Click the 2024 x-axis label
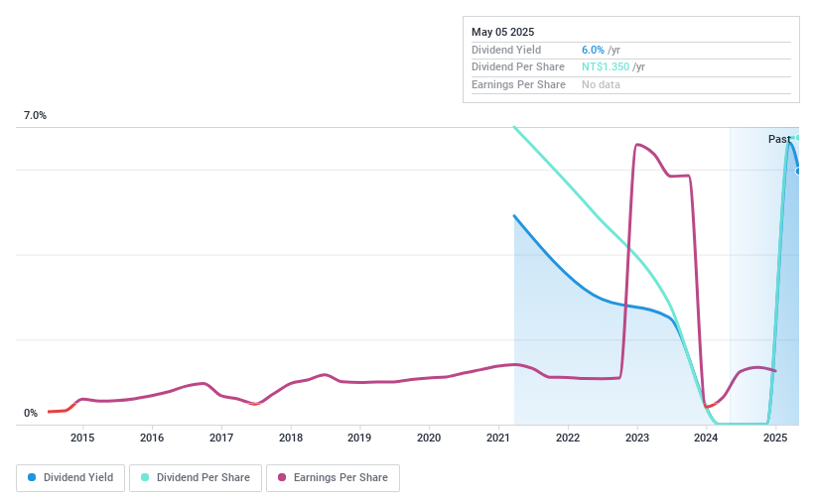 tap(706, 438)
